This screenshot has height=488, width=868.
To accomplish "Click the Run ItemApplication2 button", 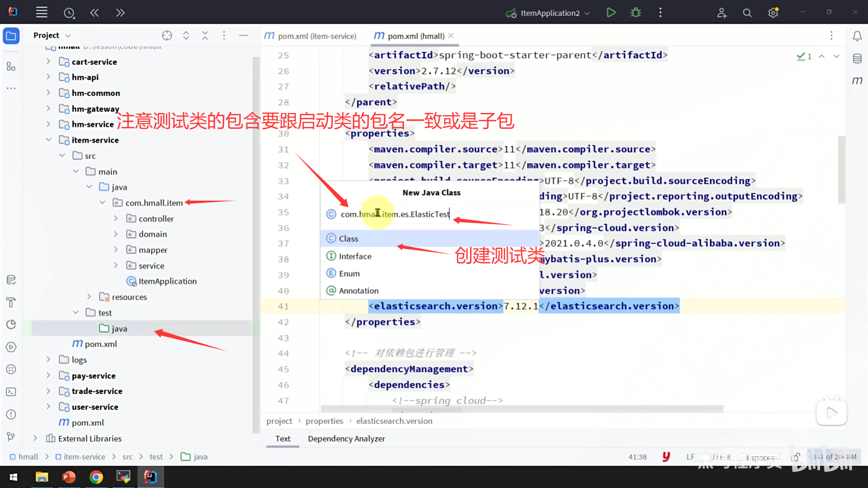I will coord(611,13).
